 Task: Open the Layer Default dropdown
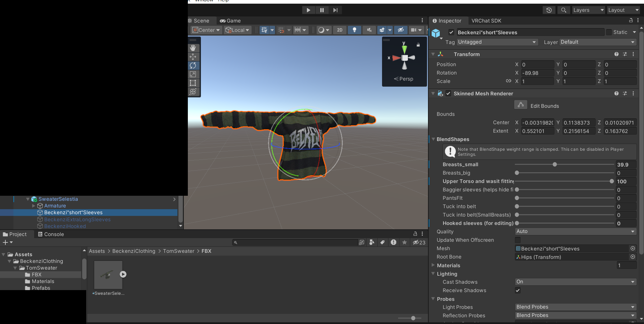(598, 42)
